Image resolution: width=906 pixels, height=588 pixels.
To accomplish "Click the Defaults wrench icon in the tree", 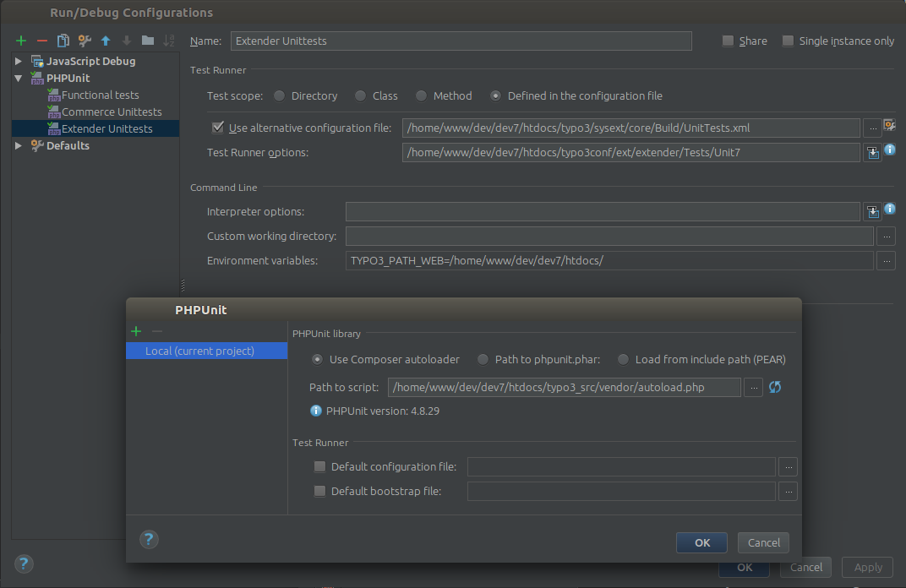I will [x=37, y=145].
